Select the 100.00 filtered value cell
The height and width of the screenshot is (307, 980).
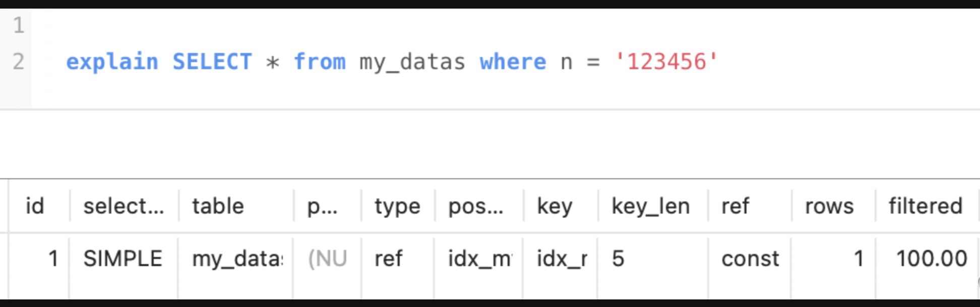coord(931,259)
